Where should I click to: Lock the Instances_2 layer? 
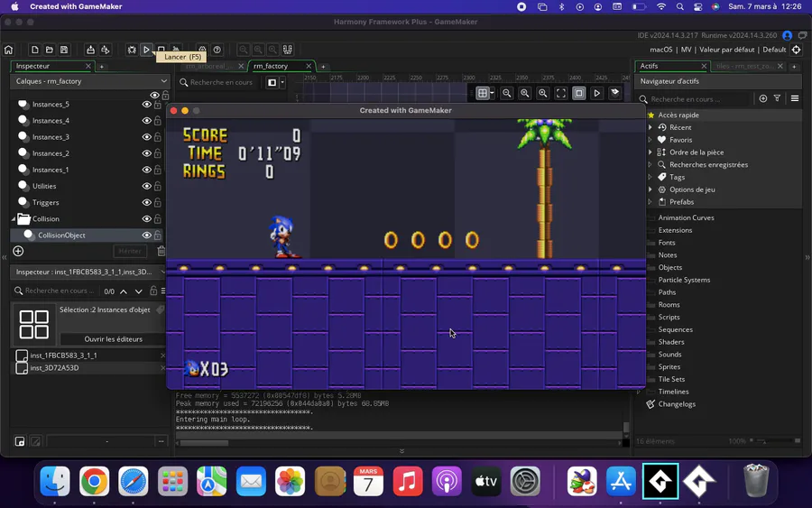(x=157, y=153)
